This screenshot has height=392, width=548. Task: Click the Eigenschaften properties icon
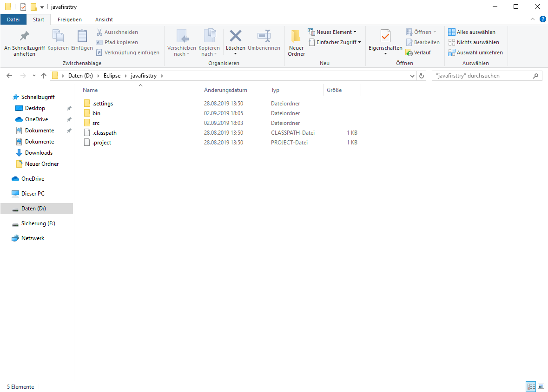point(385,36)
